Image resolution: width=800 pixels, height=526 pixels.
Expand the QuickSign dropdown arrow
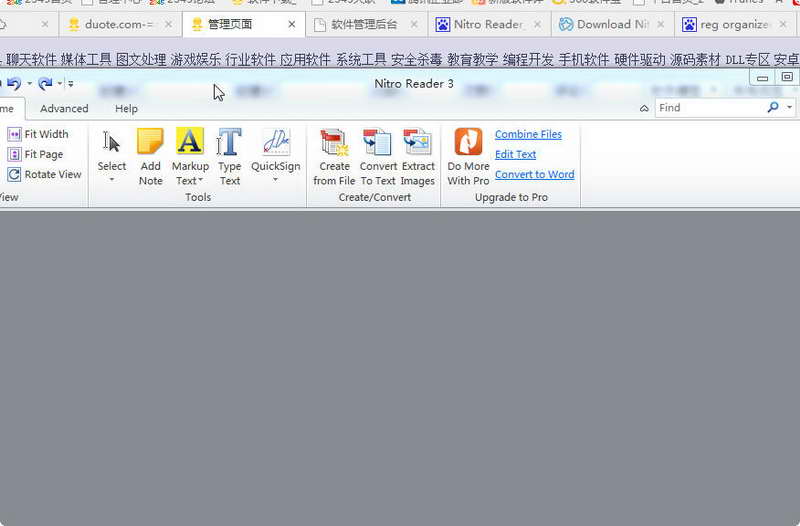[276, 180]
